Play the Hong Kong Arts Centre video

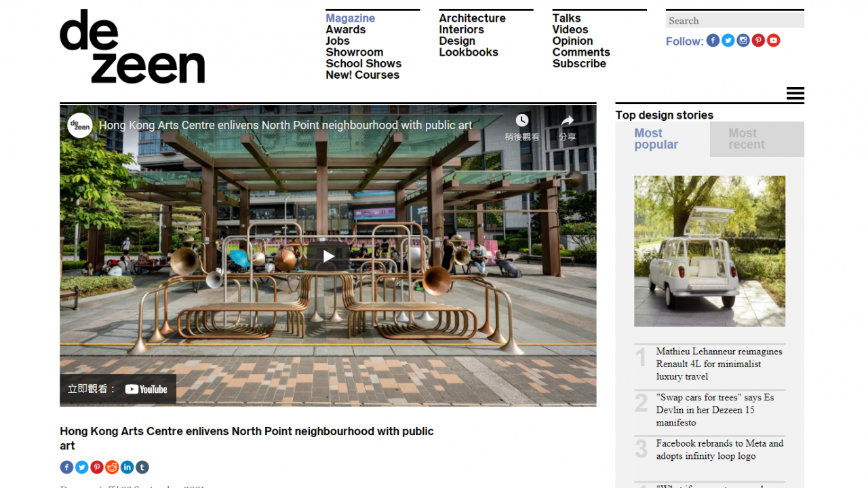click(328, 256)
